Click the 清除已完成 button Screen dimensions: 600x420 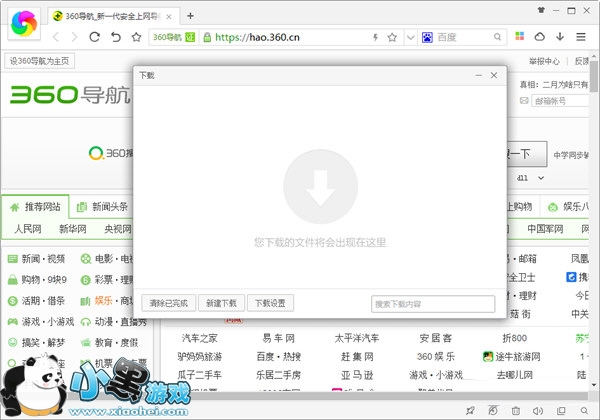point(168,303)
